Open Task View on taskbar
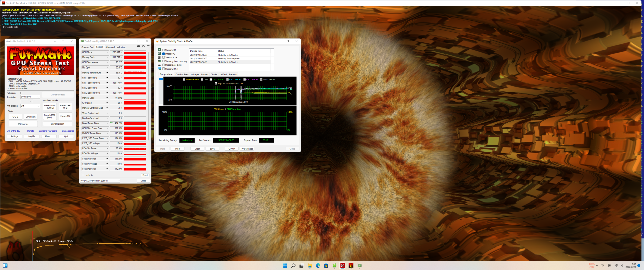644x270 pixels. [301, 266]
